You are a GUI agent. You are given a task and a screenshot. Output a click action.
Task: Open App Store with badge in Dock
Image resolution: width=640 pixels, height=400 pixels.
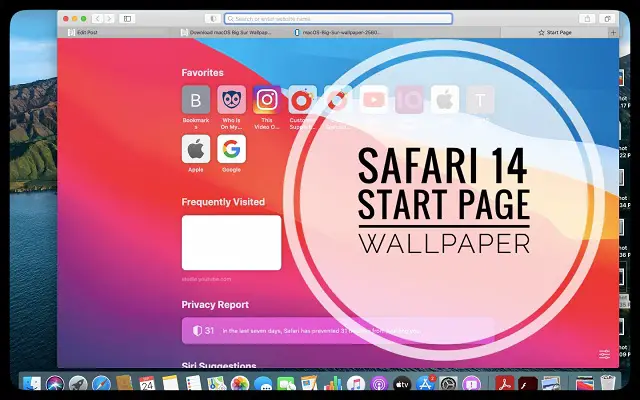[x=426, y=384]
